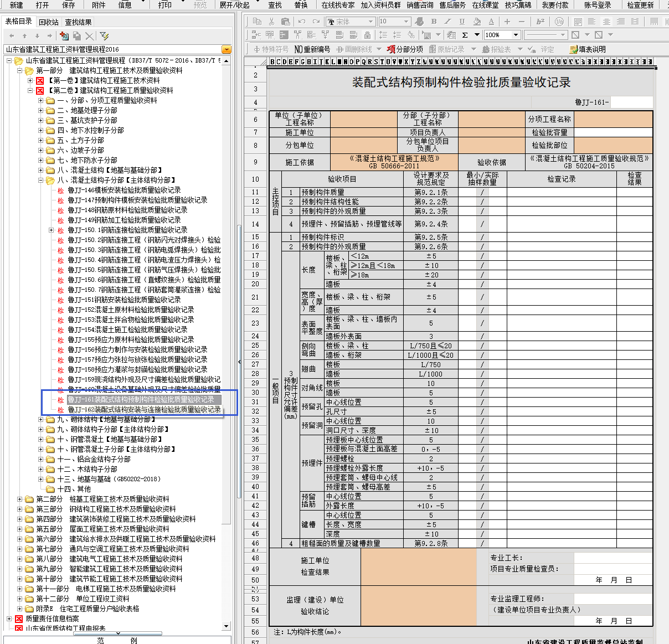669x644 pixels.
Task: Open the 100% zoom dropdown
Action: point(516,35)
